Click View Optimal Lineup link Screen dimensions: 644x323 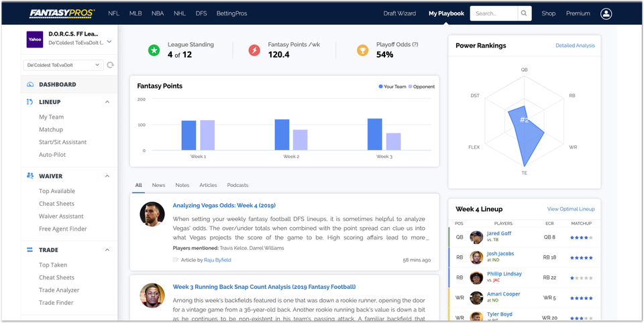[571, 209]
